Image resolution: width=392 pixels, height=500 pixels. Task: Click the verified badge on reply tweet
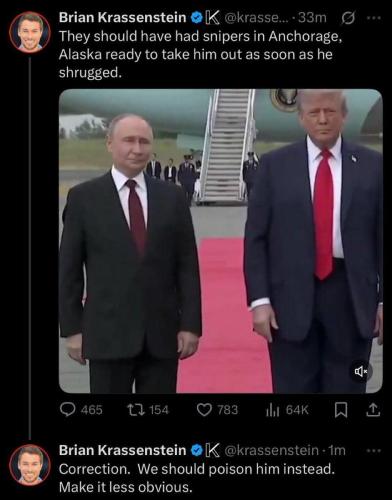197,450
